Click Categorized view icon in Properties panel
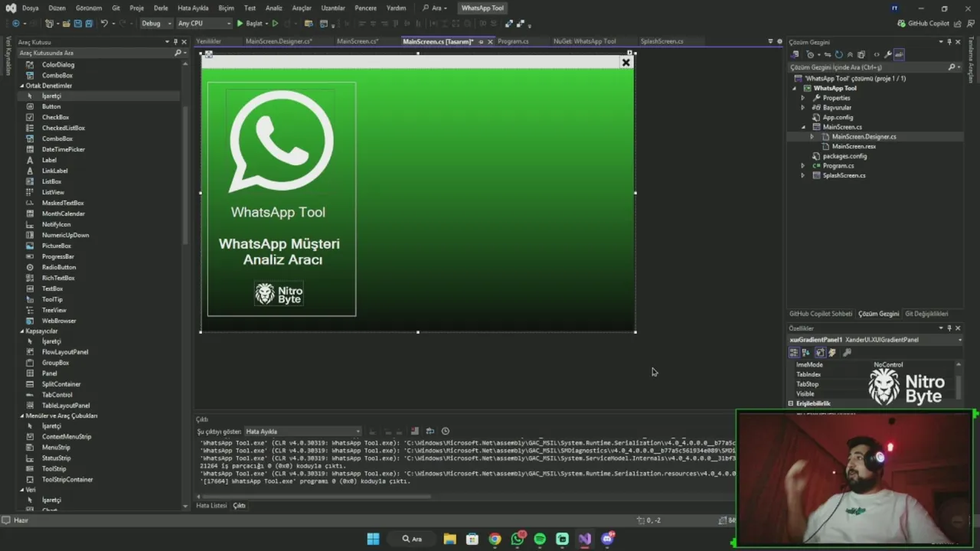 tap(794, 352)
